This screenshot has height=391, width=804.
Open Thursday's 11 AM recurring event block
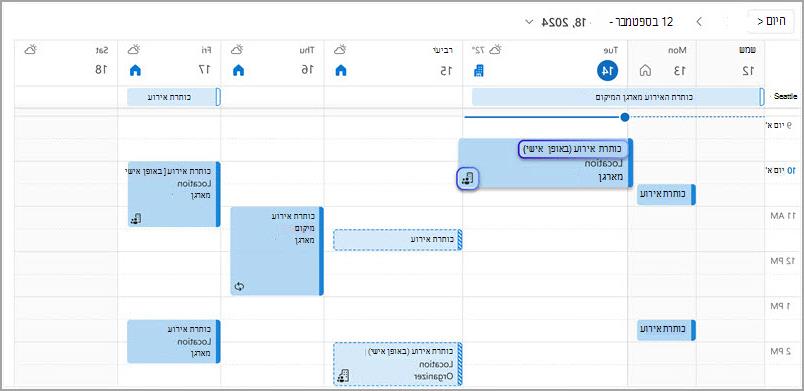pos(277,251)
